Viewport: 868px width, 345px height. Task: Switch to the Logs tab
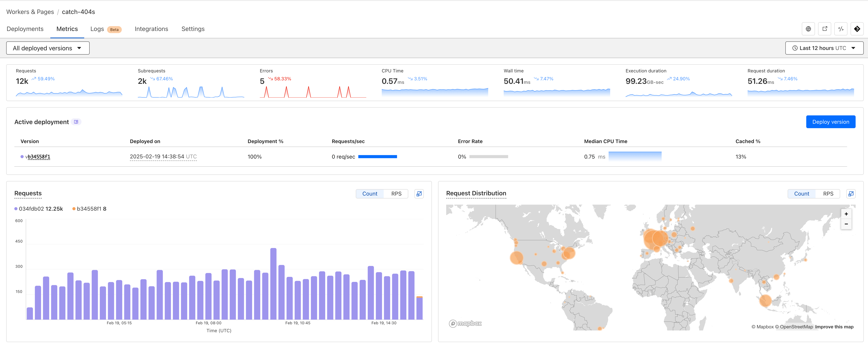(x=97, y=29)
